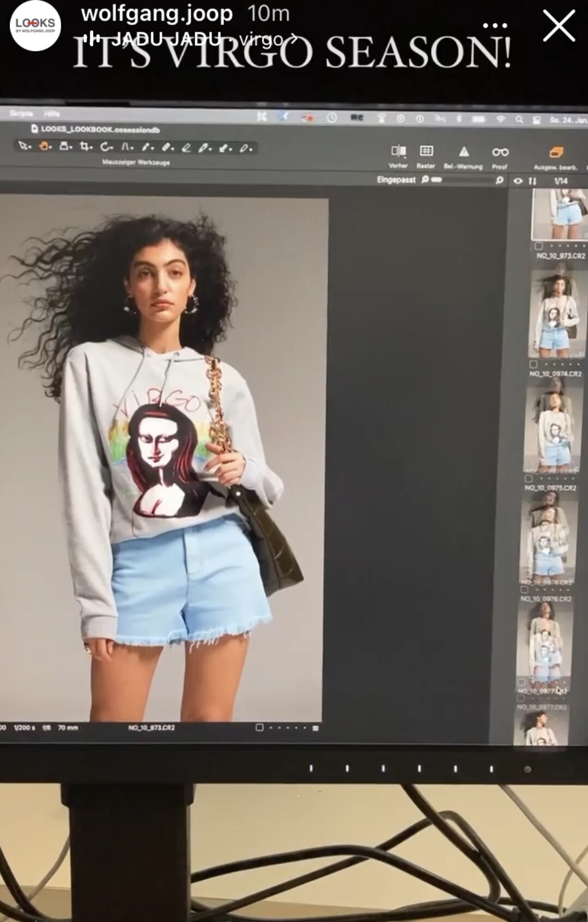The width and height of the screenshot is (588, 922).
Task: Toggle the checkbox under the NO_10_973.CR2 thumbnail
Action: click(538, 246)
